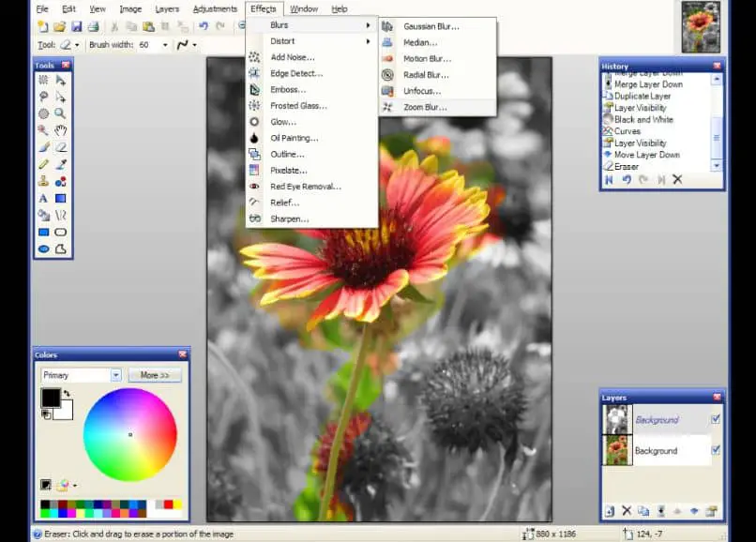Toggle visibility of bottom Background layer
Viewport: 756px width, 542px height.
click(716, 450)
